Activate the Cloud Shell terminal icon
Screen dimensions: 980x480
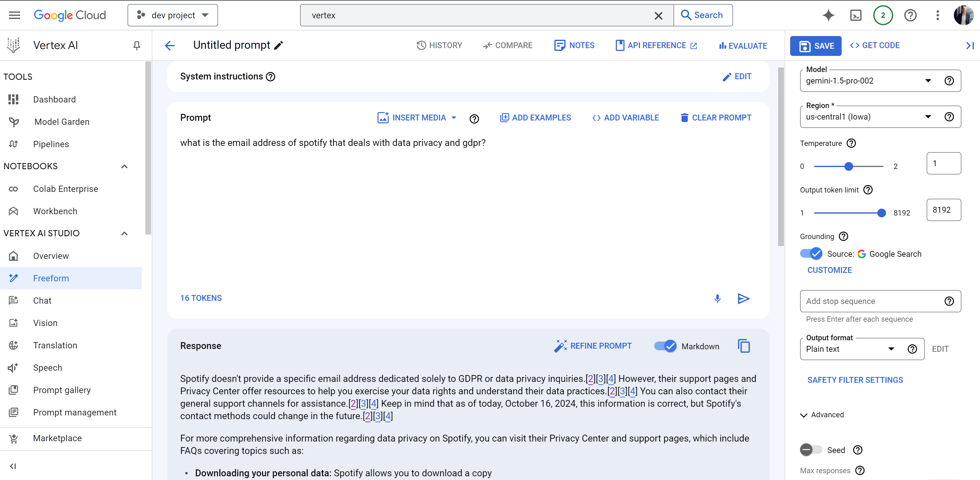[856, 15]
